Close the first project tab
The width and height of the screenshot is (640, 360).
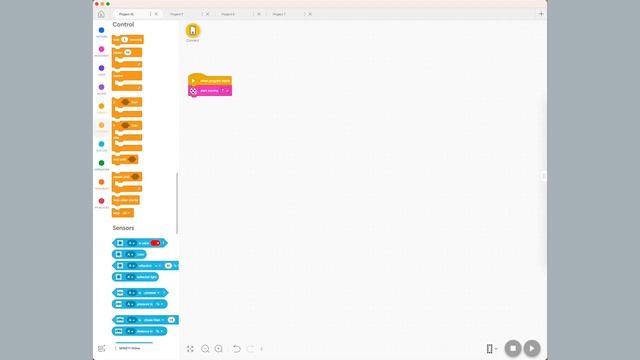click(x=156, y=14)
